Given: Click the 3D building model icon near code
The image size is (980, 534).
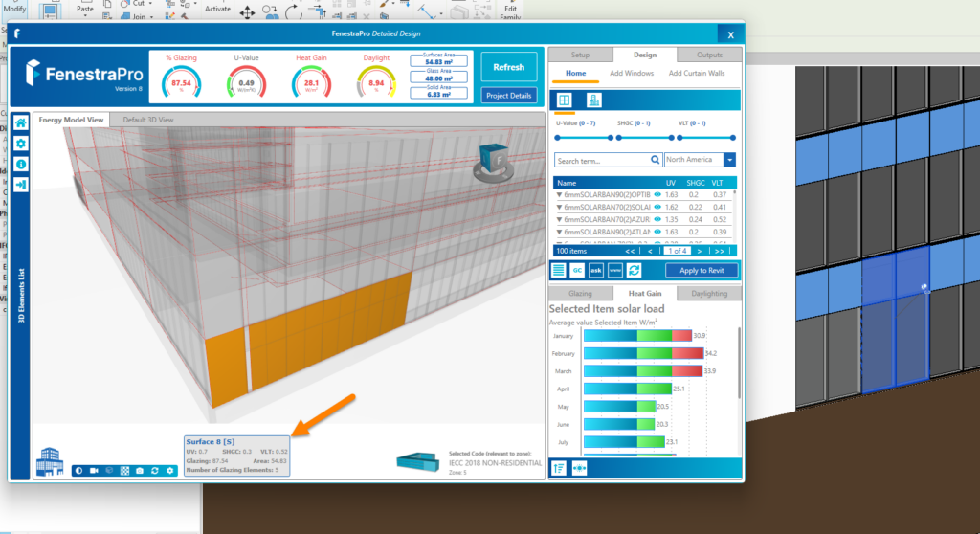Looking at the screenshot, I should 418,462.
